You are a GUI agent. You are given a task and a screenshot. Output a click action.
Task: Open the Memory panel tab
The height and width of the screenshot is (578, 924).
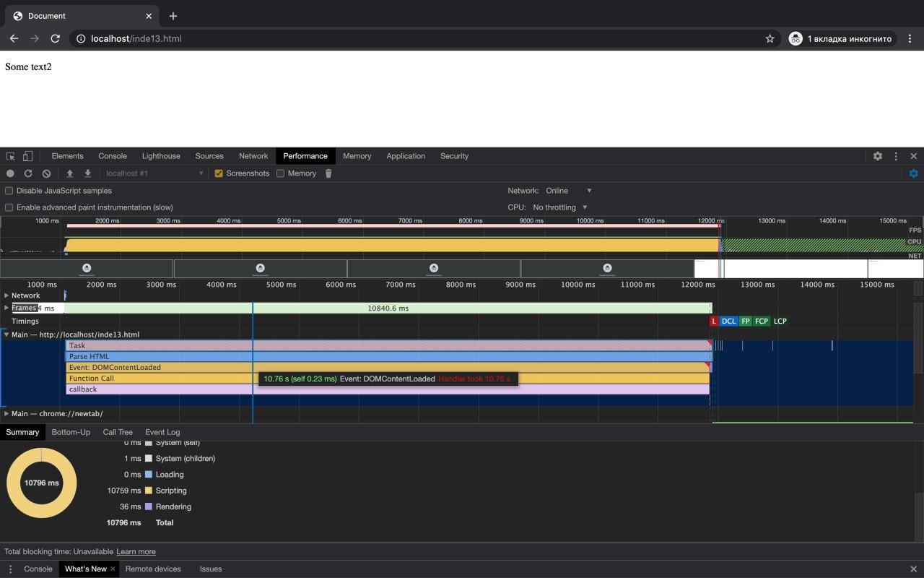pos(357,156)
